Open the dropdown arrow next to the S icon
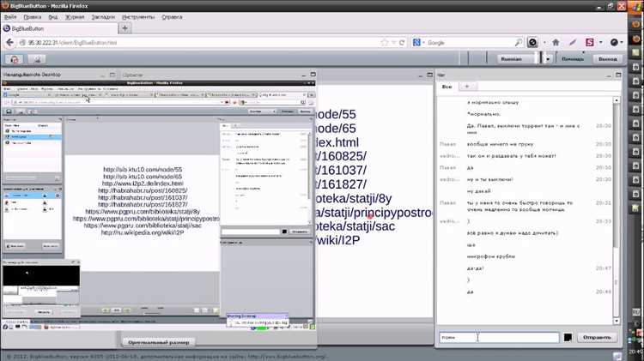 pyautogui.click(x=600, y=42)
